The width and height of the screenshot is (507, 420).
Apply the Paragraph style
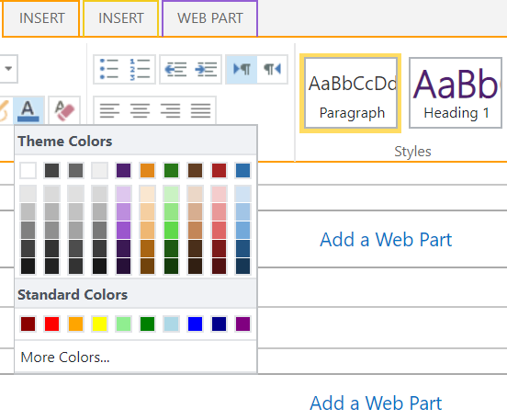click(351, 93)
